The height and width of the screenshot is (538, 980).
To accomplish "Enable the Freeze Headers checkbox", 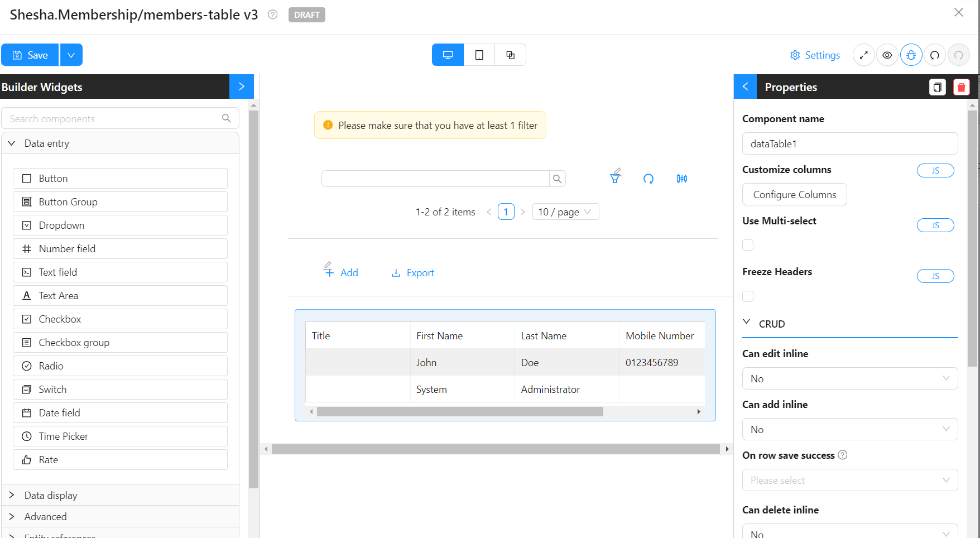I will point(748,296).
